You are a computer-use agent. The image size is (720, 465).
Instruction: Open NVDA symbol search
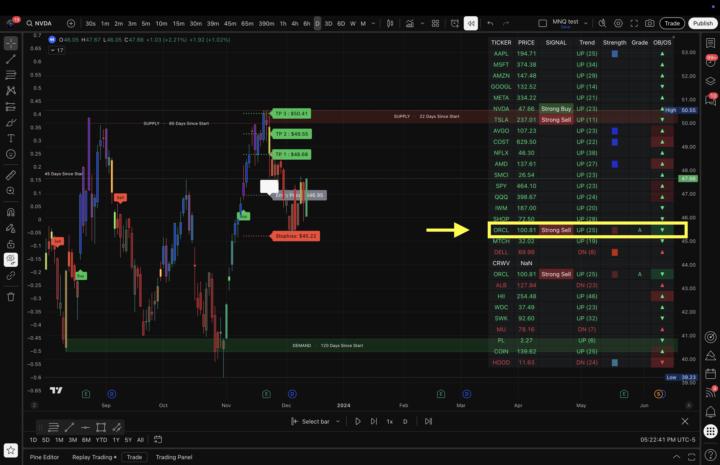click(39, 23)
